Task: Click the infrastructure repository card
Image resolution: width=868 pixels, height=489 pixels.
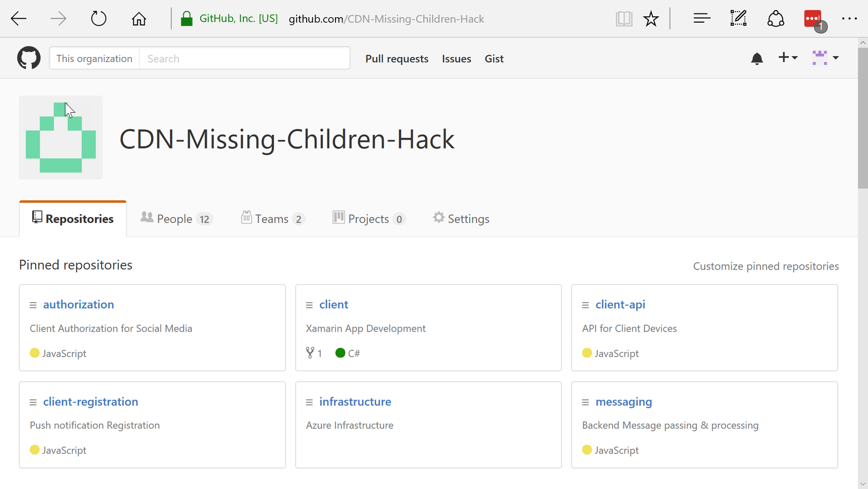Action: 428,424
